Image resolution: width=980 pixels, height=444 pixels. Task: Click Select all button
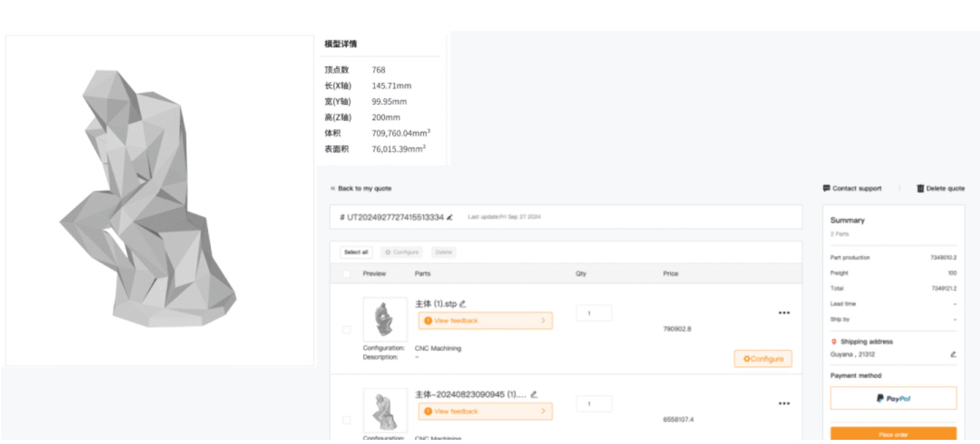point(356,252)
